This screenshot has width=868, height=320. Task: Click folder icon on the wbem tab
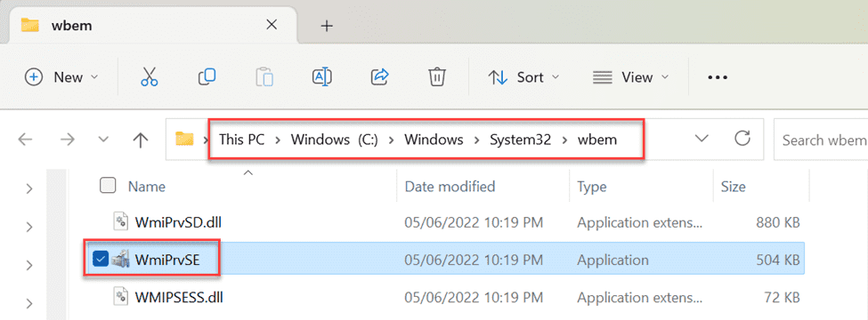(30, 26)
